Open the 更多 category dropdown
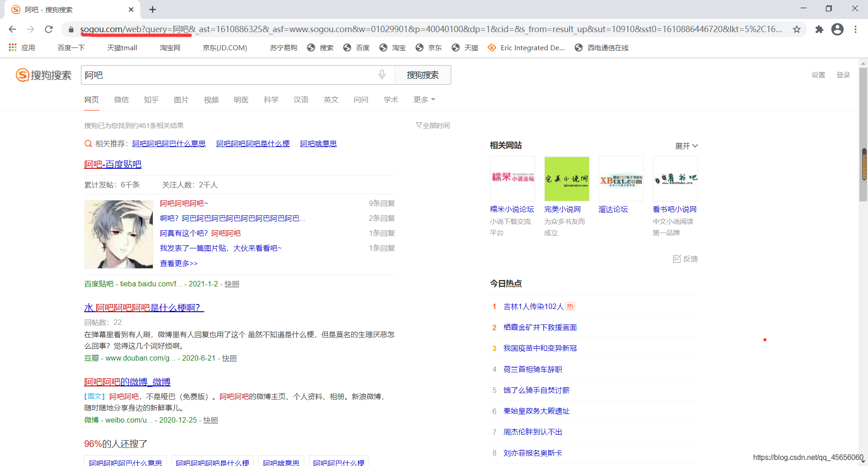The image size is (868, 466). pos(424,100)
